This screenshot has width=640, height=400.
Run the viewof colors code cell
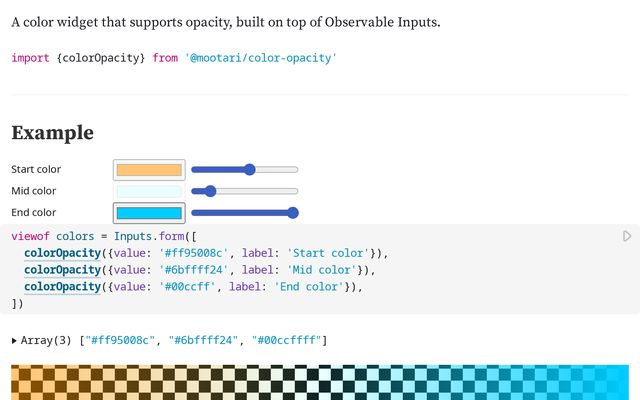[x=627, y=236]
